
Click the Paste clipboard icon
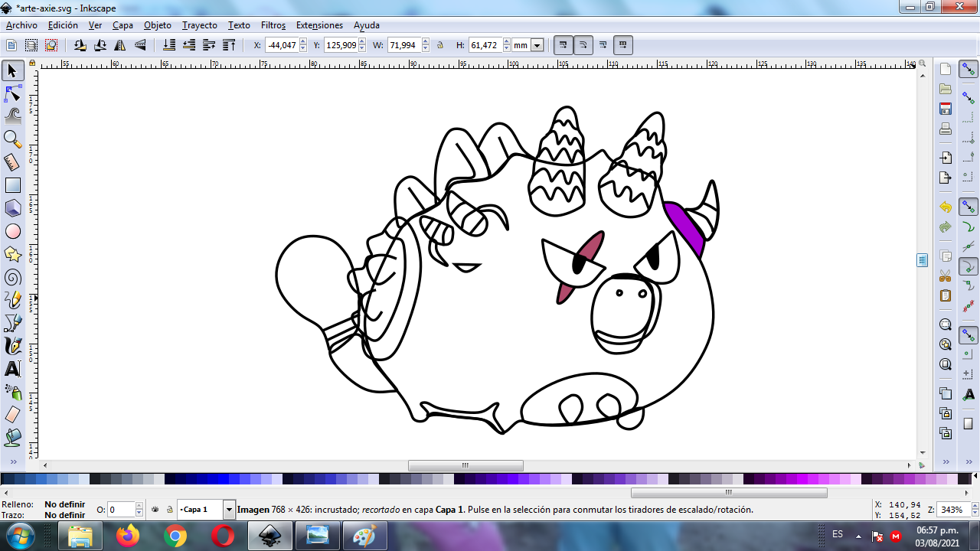(x=946, y=295)
